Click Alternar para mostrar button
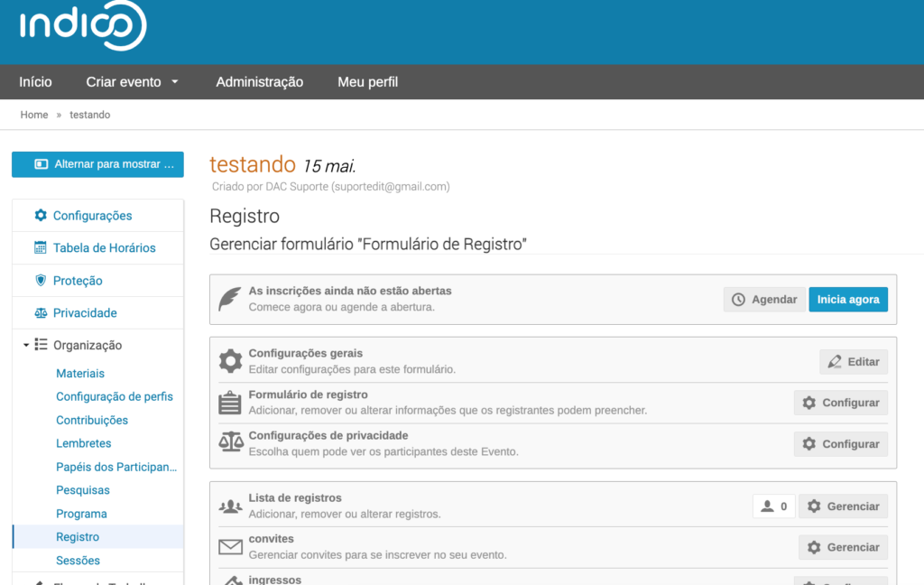 pyautogui.click(x=97, y=164)
